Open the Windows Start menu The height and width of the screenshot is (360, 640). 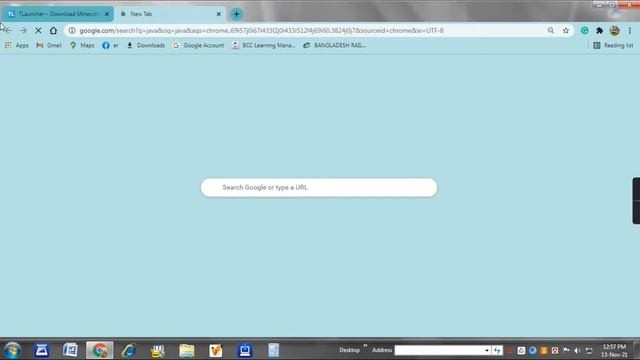point(12,350)
